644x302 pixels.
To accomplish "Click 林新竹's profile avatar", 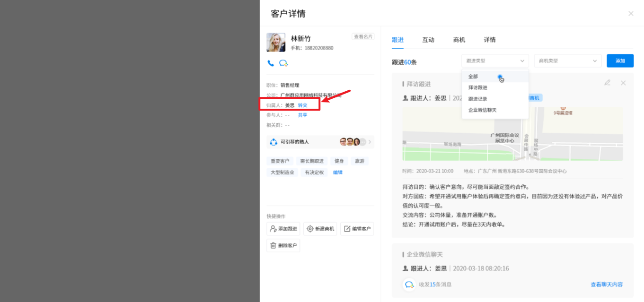I will tap(276, 43).
